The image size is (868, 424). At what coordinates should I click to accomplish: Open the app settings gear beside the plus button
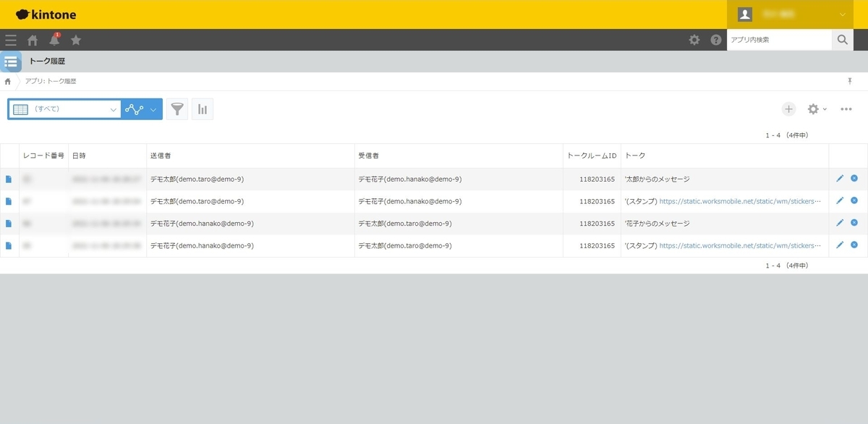pos(813,109)
